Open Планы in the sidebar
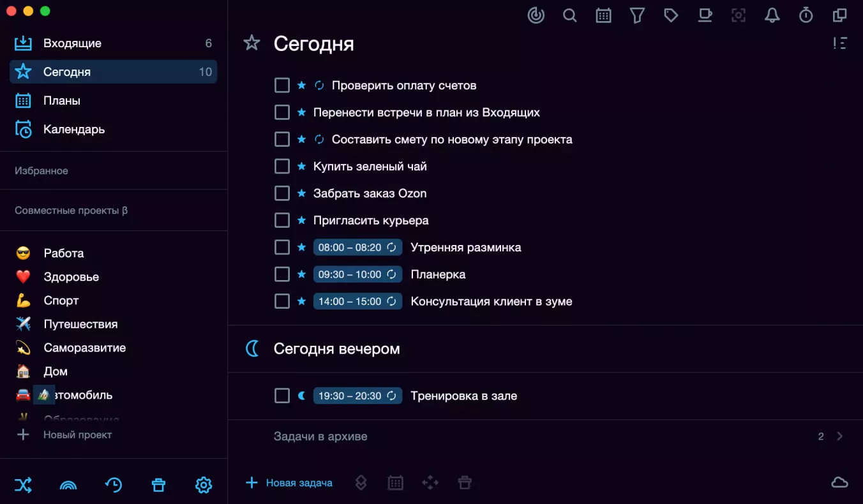 [x=114, y=101]
